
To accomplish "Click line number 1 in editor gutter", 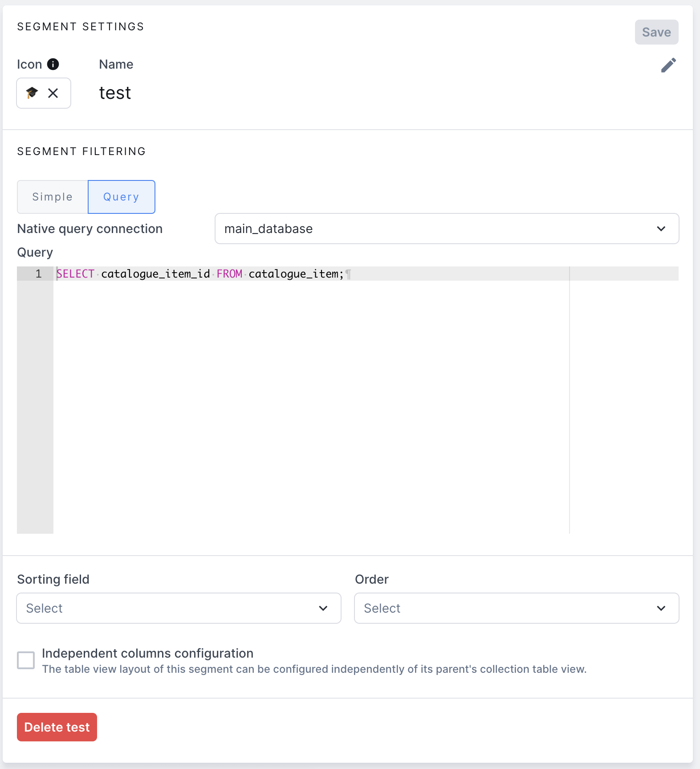I will [x=39, y=274].
